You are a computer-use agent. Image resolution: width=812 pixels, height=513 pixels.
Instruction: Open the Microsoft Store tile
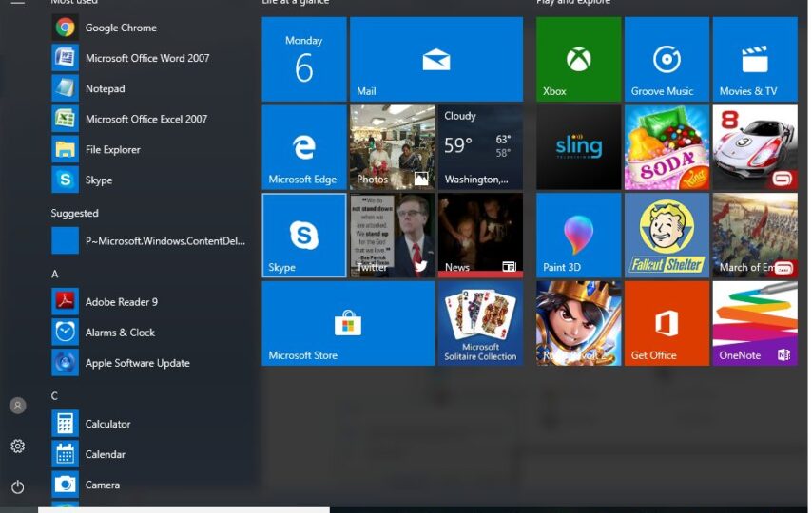(348, 324)
